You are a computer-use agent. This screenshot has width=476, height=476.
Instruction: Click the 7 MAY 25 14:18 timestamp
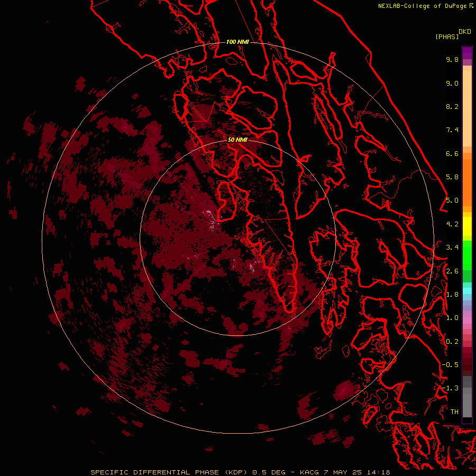click(x=356, y=472)
